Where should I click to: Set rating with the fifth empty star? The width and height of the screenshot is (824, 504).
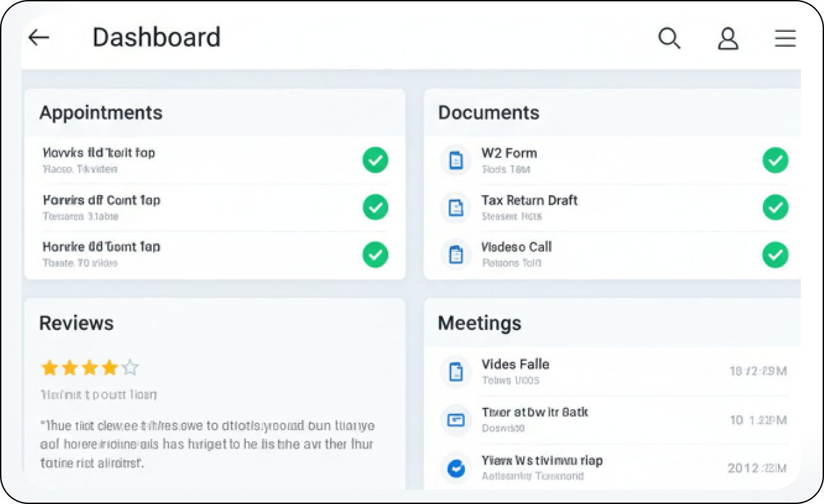pos(130,368)
